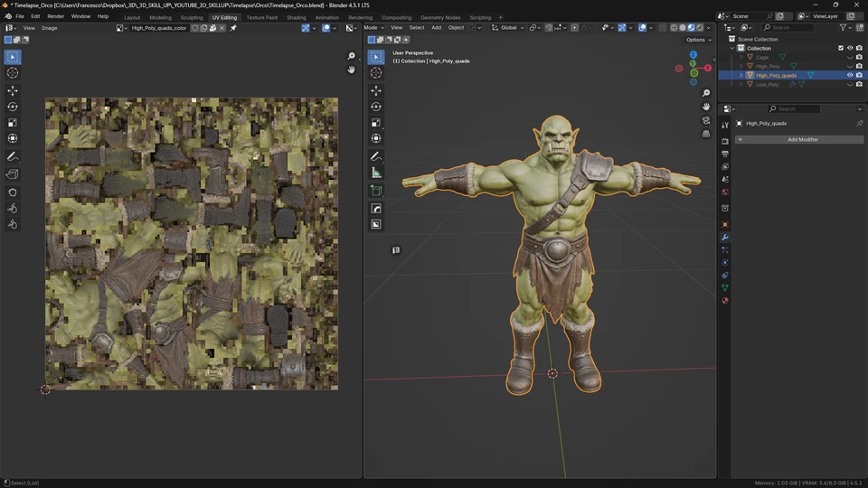Switch to the Shading workspace tab
Screen dimensions: 868x488
coord(297,17)
